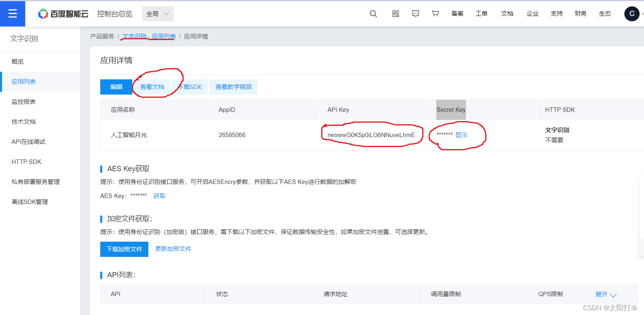Expand the 全局 region dropdown
The height and width of the screenshot is (315, 644).
click(x=158, y=14)
